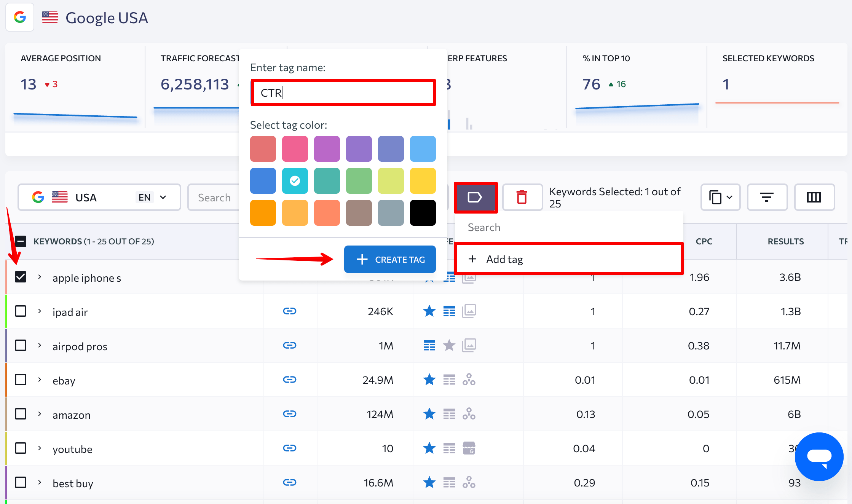Expand the amazon row
The width and height of the screenshot is (852, 504).
click(40, 414)
